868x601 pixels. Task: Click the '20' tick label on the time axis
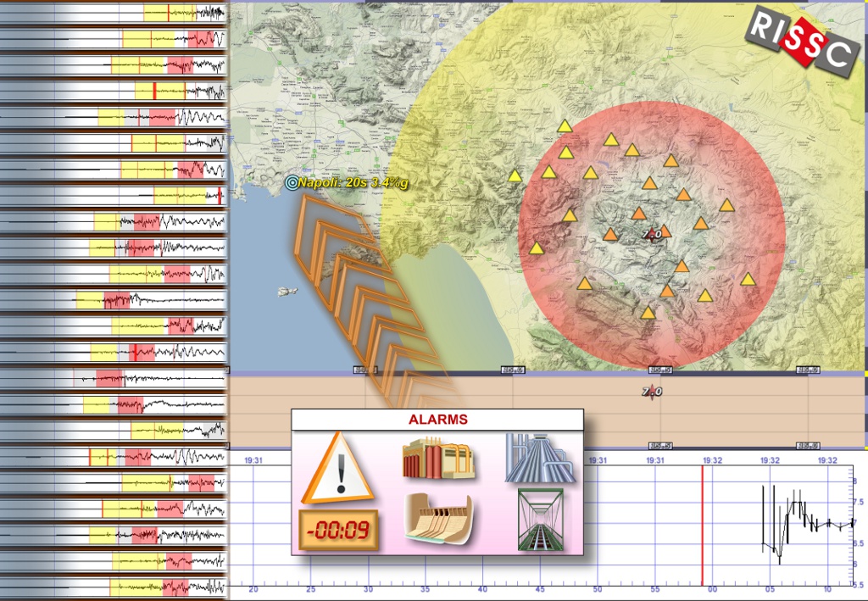253,589
